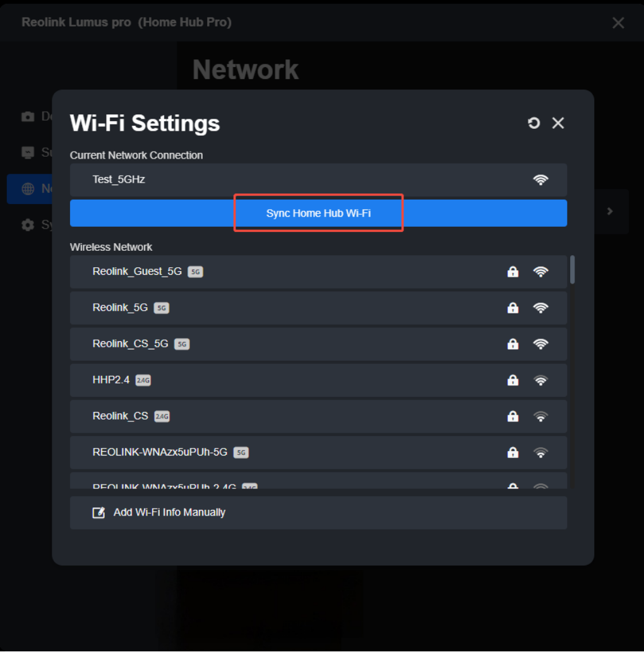Click lock icon on REOLINK-WNAzx5uPUh-5G row
This screenshot has height=652, width=644.
513,452
